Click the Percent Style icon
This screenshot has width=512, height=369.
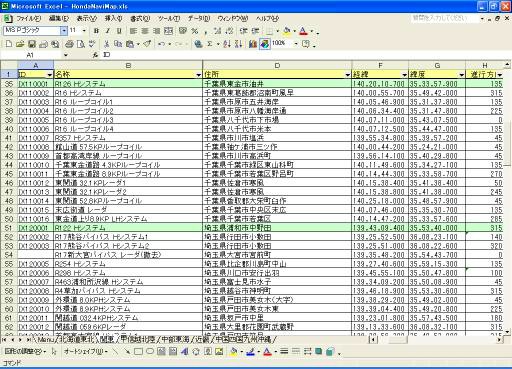point(195,31)
